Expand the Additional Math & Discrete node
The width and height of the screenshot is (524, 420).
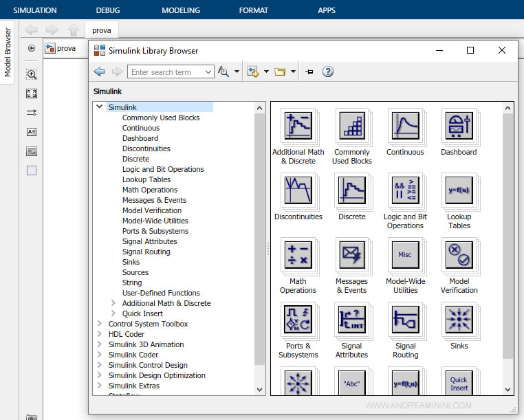coord(113,303)
